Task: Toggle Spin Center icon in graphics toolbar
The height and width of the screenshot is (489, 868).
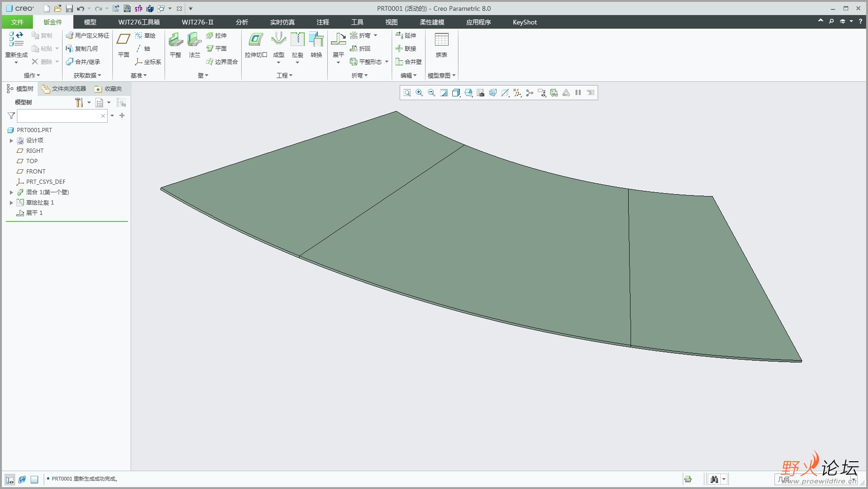Action: 529,93
